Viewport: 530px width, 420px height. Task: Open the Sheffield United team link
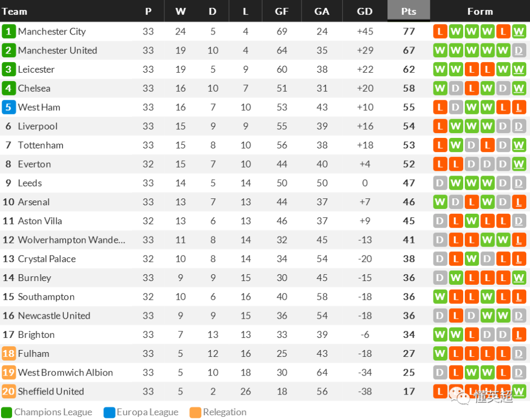(51, 391)
